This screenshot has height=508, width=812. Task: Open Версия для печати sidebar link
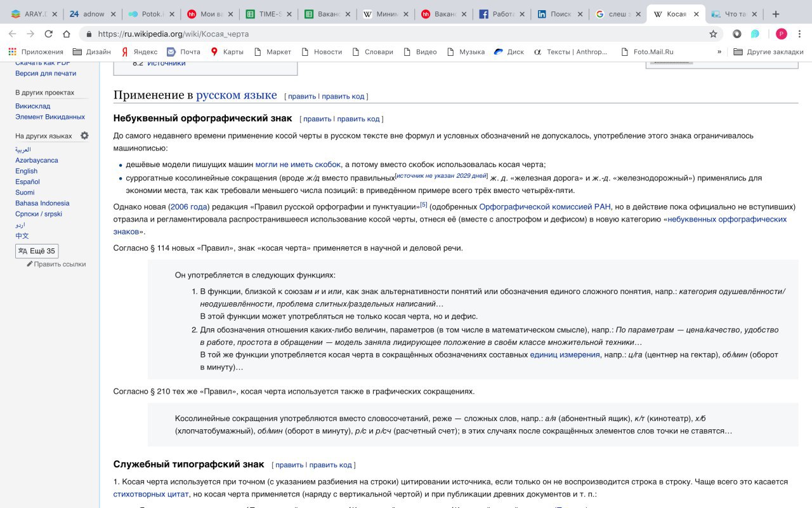click(x=46, y=74)
